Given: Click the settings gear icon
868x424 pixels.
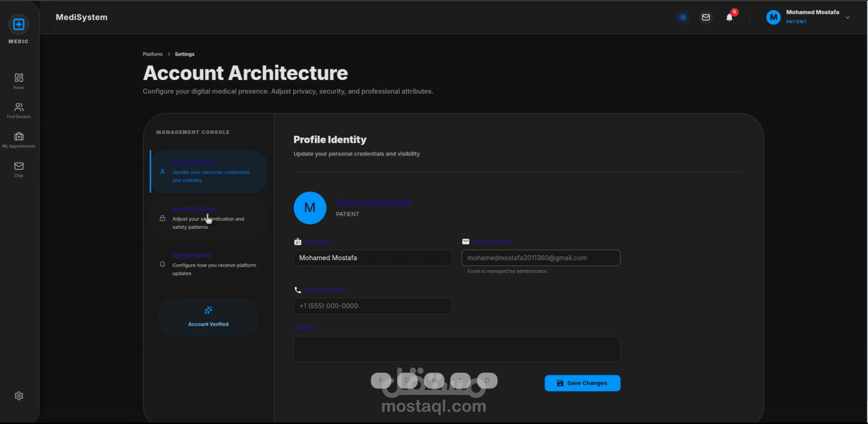Looking at the screenshot, I should 19,396.
